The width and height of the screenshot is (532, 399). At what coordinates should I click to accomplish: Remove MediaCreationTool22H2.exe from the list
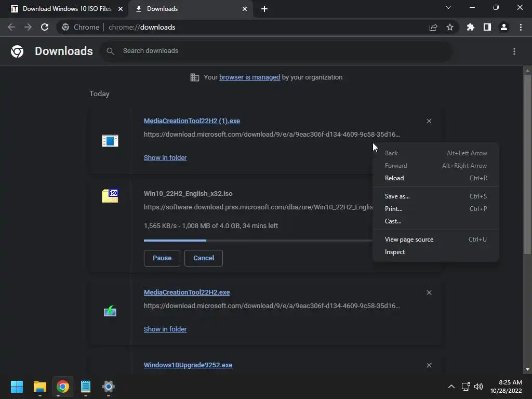pos(429,292)
